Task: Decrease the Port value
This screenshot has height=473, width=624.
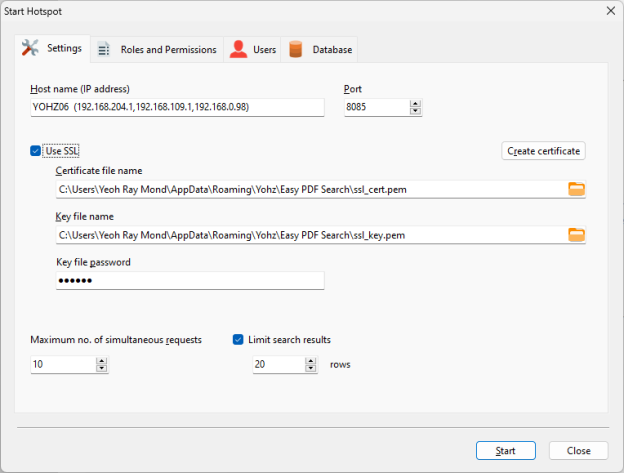Action: click(x=415, y=111)
